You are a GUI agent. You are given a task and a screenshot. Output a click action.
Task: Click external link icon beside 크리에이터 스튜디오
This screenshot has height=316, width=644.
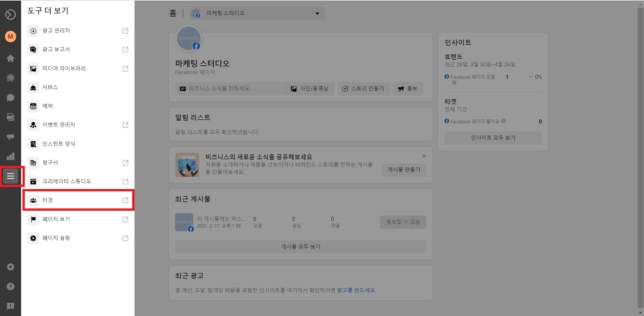(125, 181)
